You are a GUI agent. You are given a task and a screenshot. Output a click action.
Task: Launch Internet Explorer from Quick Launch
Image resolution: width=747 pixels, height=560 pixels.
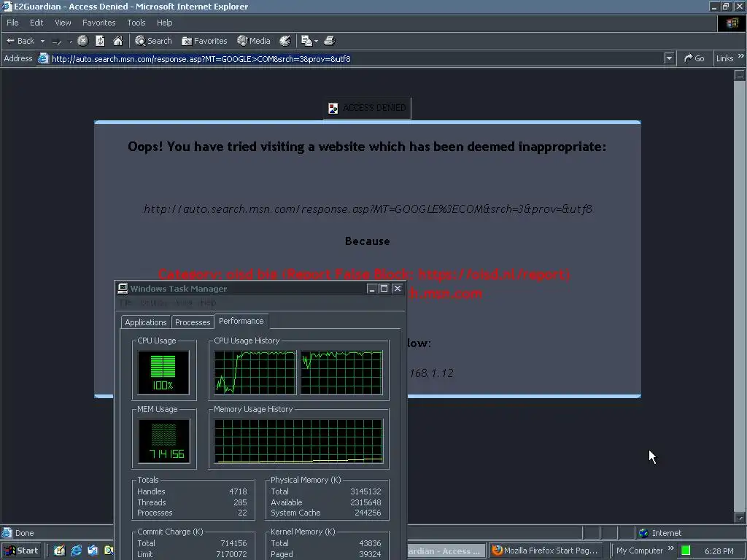[x=76, y=551]
